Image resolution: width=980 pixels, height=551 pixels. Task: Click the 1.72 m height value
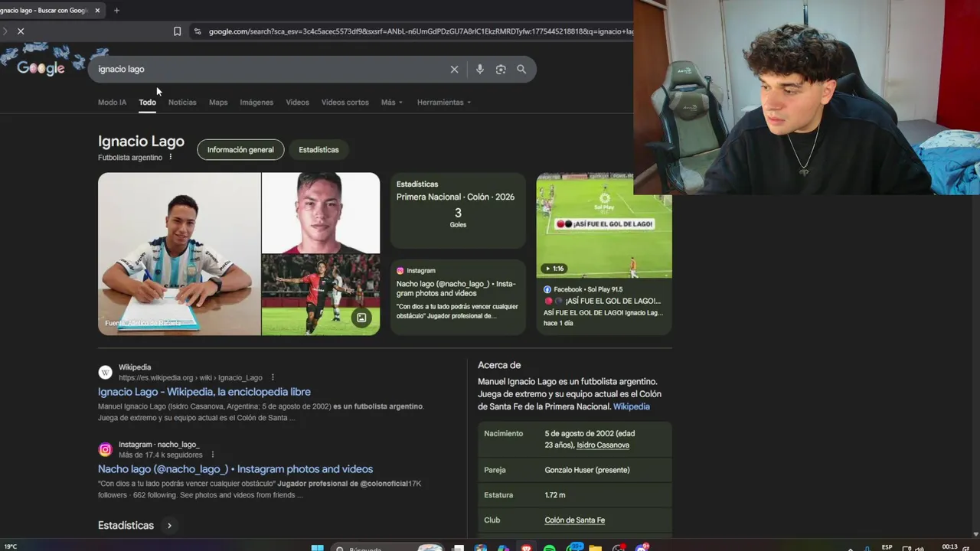pos(555,495)
